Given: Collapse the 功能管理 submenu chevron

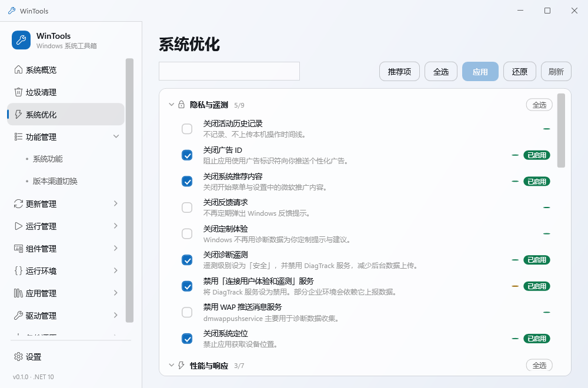Looking at the screenshot, I should point(116,136).
